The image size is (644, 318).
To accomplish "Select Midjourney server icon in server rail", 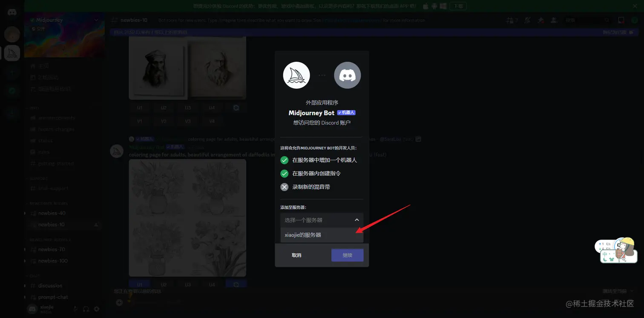I will [x=12, y=53].
